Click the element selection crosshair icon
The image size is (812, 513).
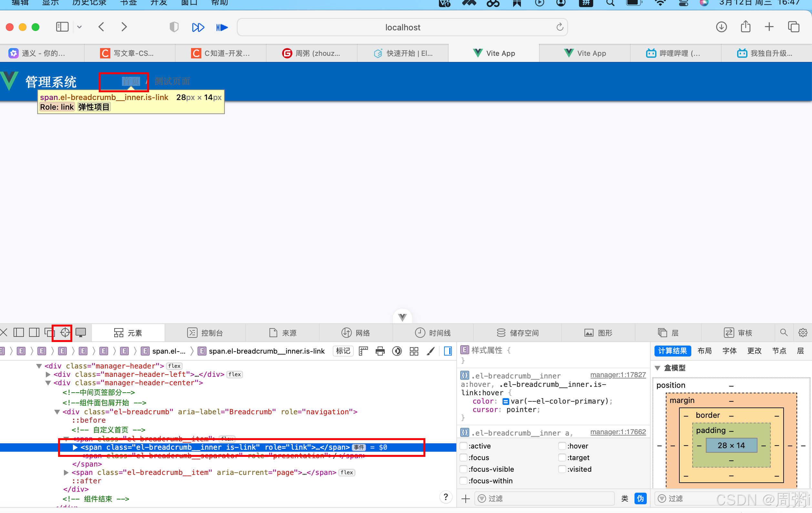65,333
